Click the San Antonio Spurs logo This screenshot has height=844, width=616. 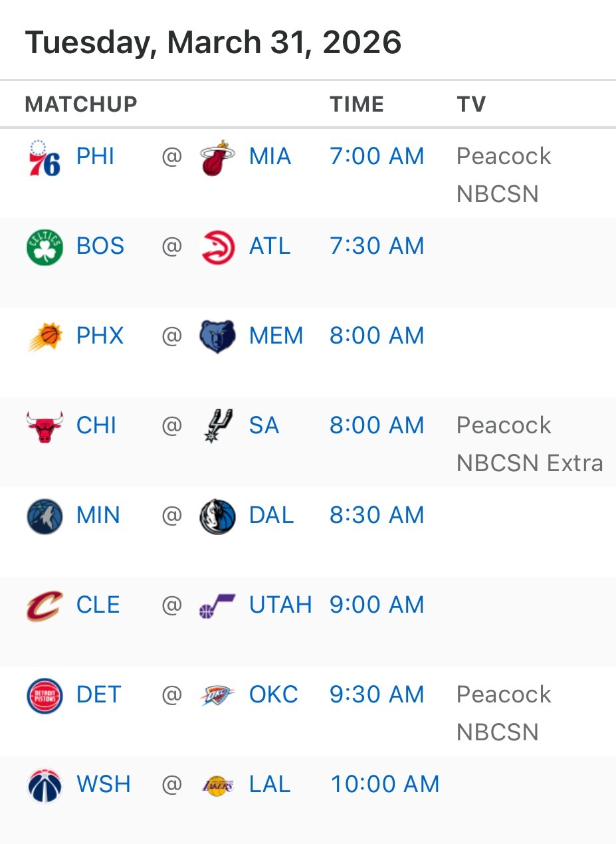[217, 426]
